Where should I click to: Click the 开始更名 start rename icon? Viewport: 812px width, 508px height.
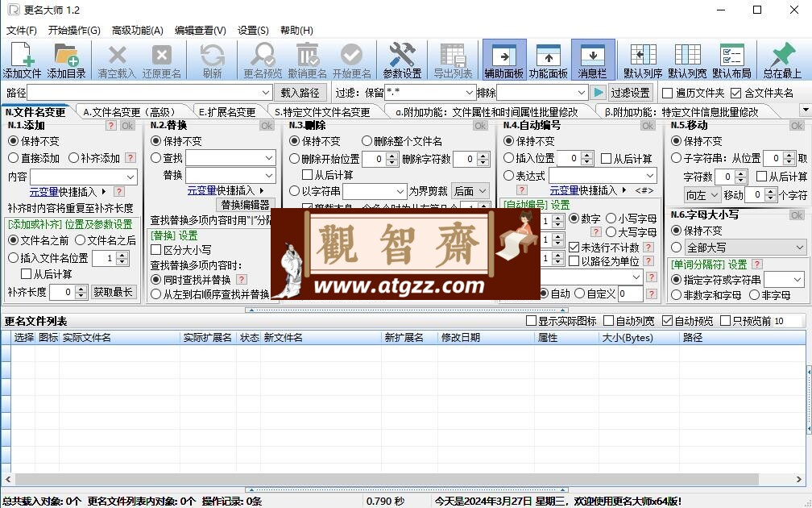(x=352, y=60)
